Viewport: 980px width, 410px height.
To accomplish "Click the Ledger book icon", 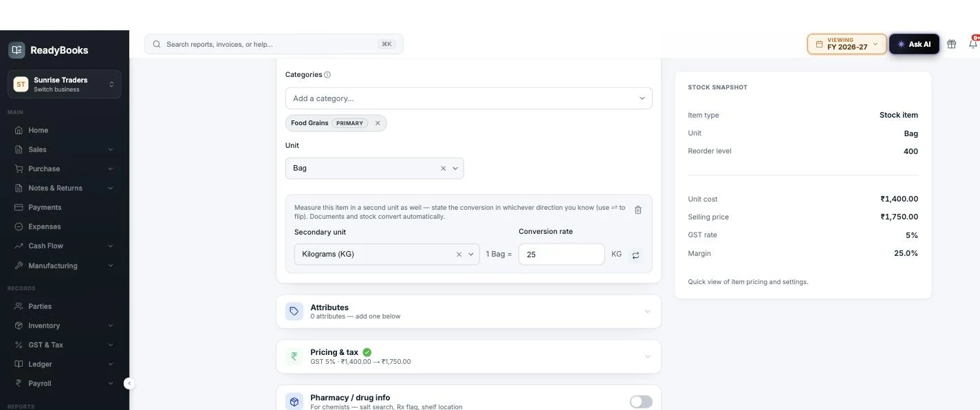I will (x=19, y=364).
